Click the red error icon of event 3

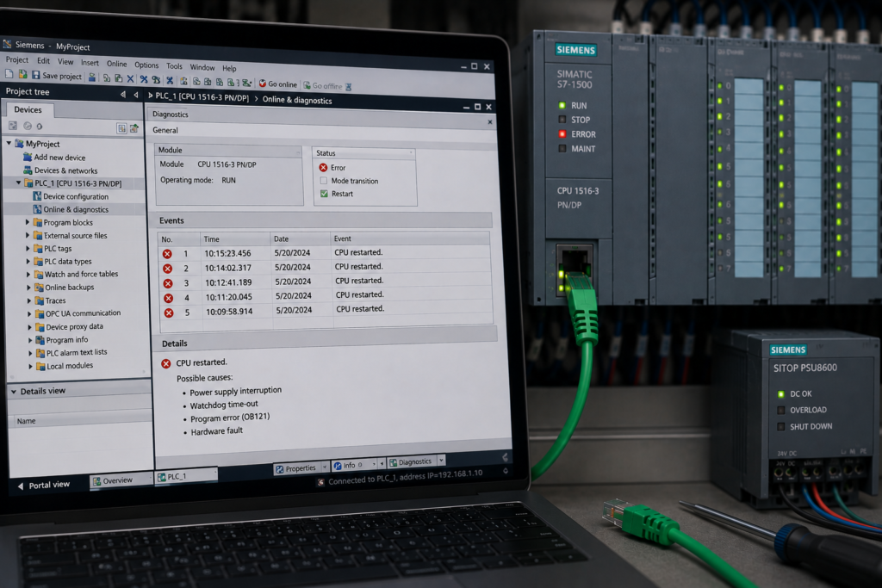(168, 282)
